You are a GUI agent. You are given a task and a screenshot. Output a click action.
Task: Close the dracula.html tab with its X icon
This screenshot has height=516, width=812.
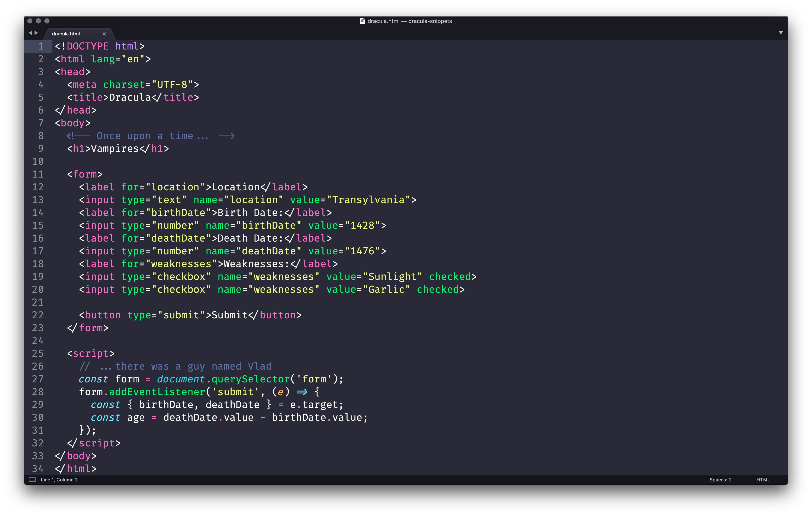coord(104,34)
